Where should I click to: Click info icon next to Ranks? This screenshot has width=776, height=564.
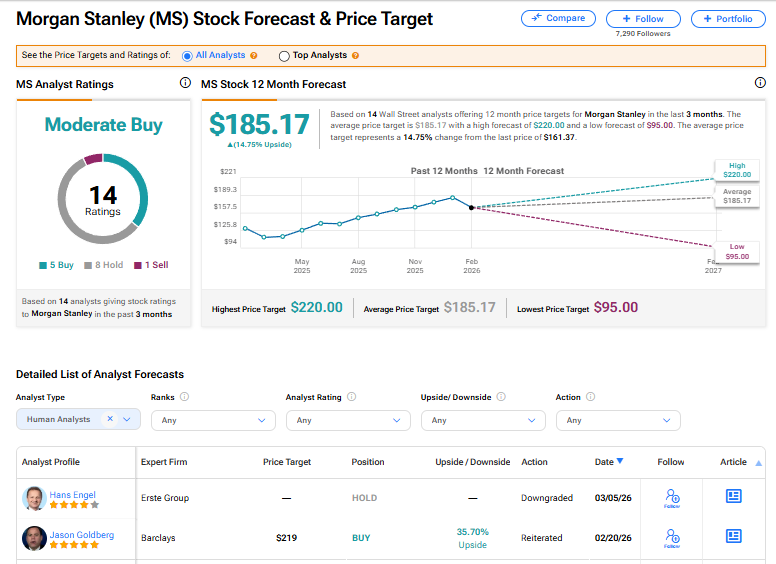click(184, 397)
